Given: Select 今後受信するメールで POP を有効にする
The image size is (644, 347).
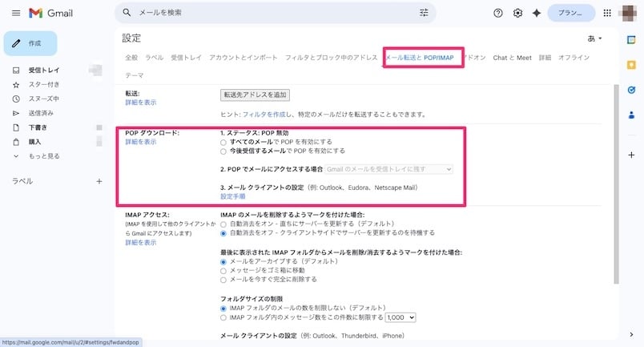Looking at the screenshot, I should [x=223, y=150].
